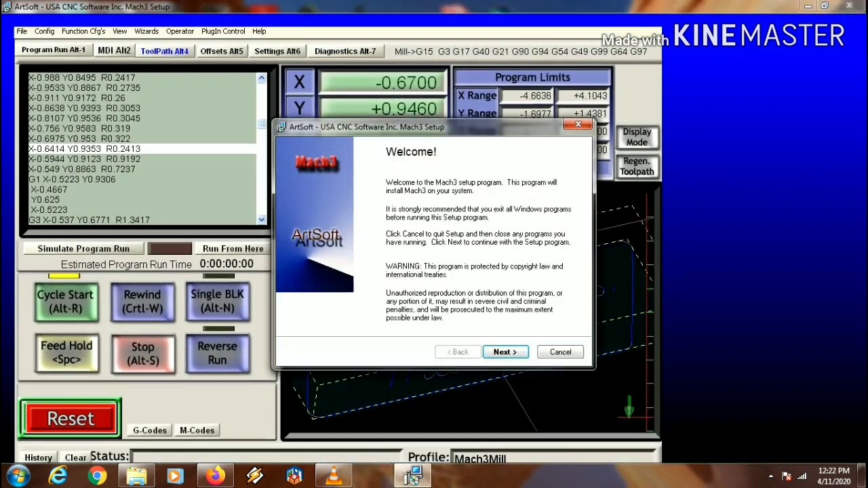The width and height of the screenshot is (868, 488).
Task: Switch to ToolPath Alt4 tab
Action: coord(165,52)
